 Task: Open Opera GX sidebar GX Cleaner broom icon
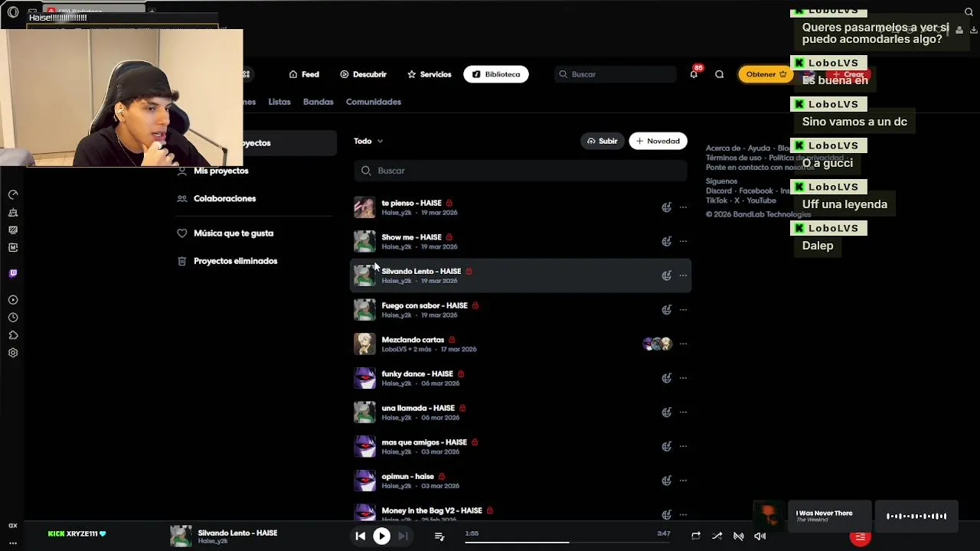click(13, 212)
